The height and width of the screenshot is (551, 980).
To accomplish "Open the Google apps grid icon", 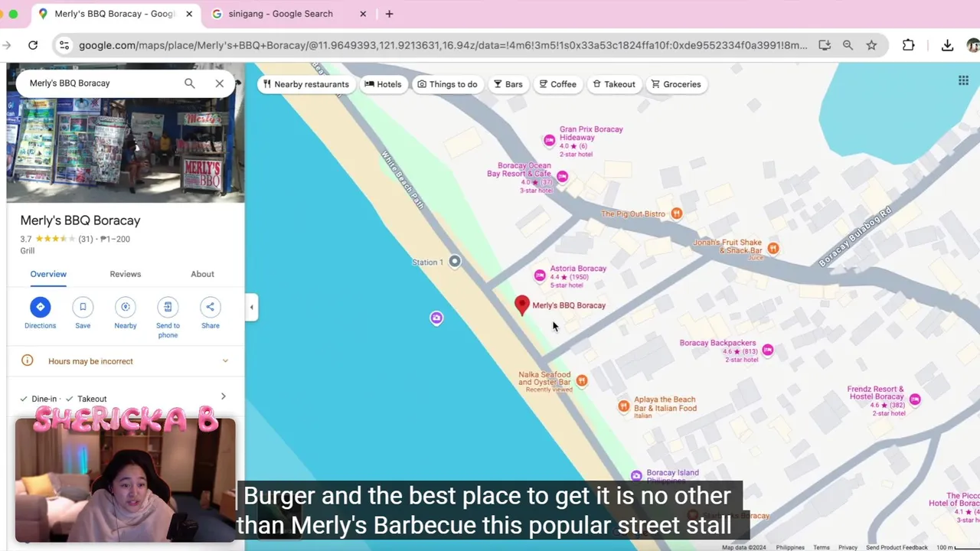I will point(963,81).
